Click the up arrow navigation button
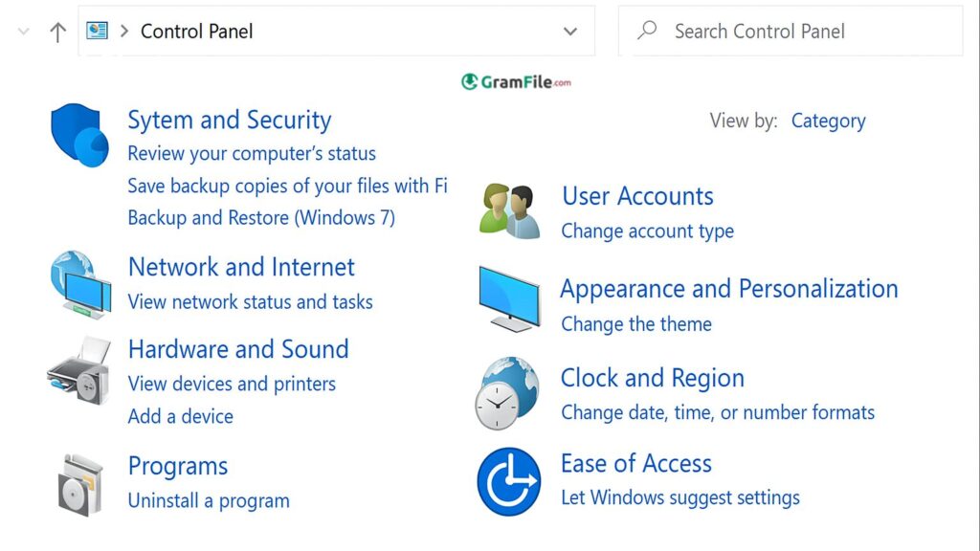This screenshot has height=551, width=980. click(x=57, y=32)
